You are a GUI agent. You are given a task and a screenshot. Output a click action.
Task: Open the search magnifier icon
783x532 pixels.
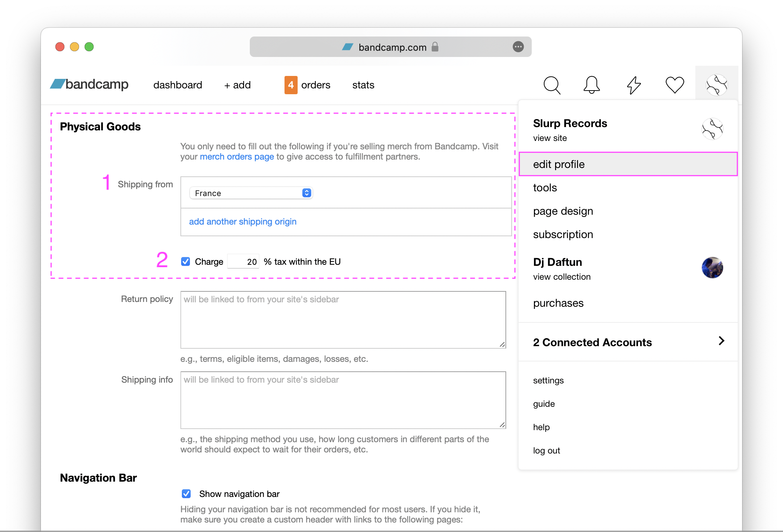coord(551,85)
